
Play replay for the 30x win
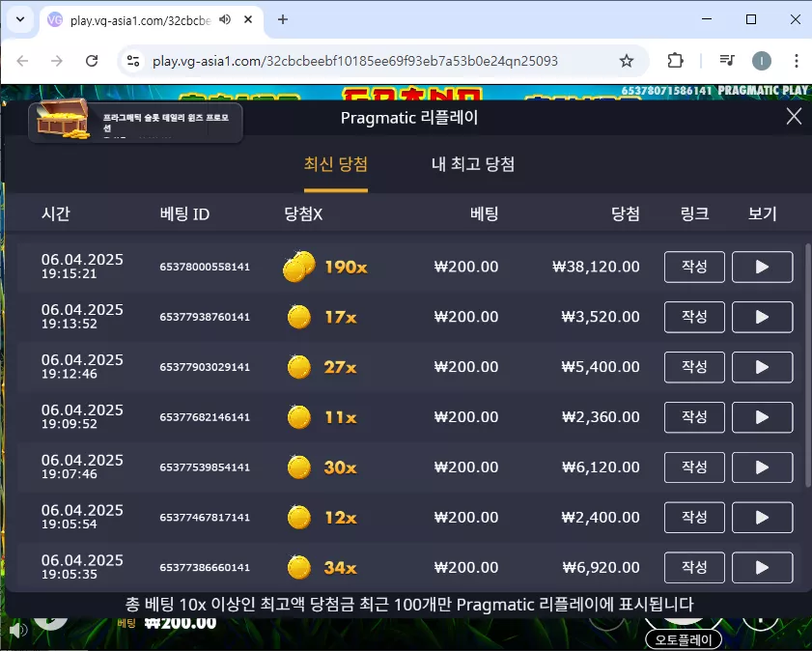tap(762, 467)
